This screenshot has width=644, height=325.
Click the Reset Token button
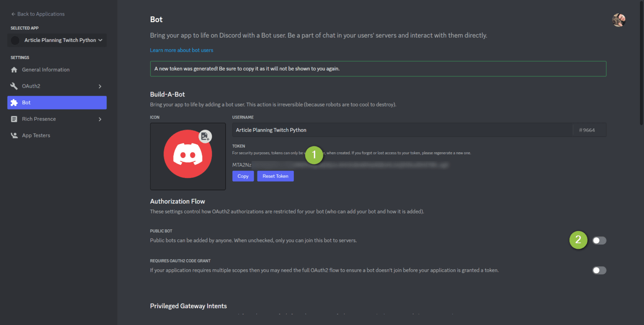tap(275, 176)
